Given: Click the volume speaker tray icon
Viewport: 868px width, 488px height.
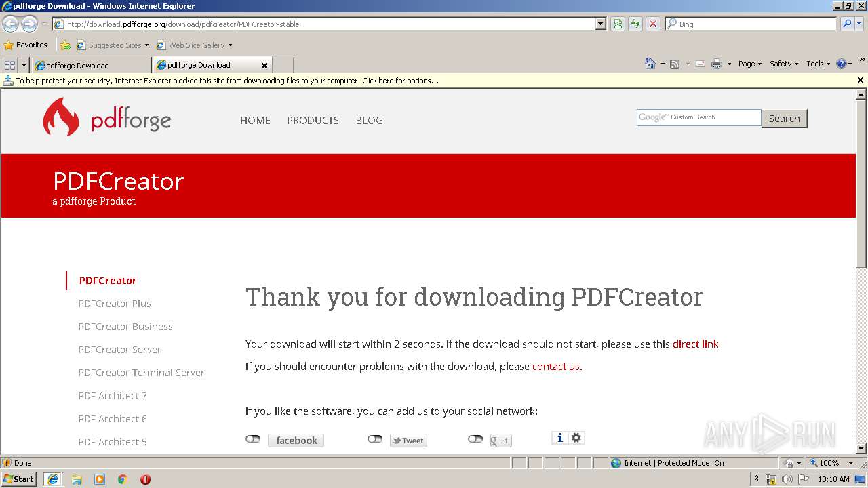Looking at the screenshot, I should click(787, 479).
